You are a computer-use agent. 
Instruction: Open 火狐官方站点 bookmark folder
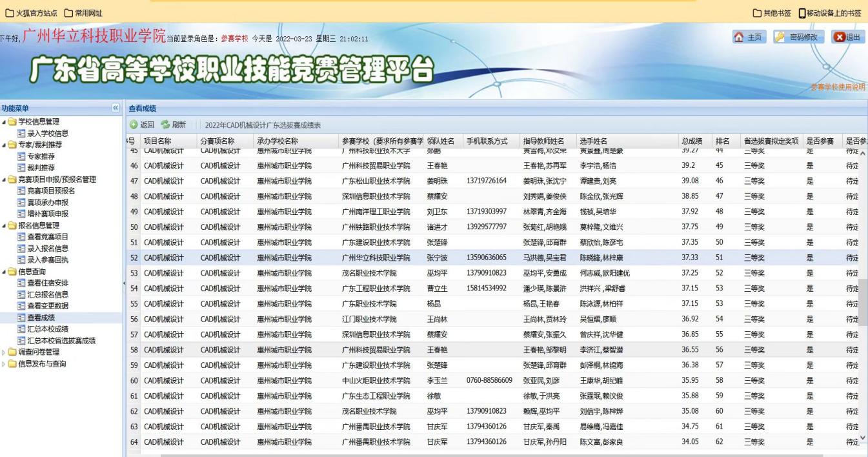click(31, 13)
